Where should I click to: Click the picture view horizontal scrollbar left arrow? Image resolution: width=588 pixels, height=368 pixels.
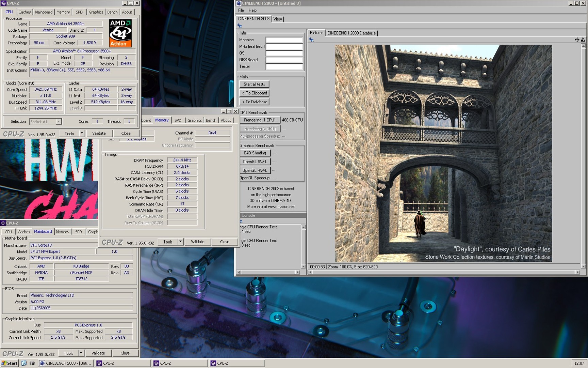click(x=310, y=272)
